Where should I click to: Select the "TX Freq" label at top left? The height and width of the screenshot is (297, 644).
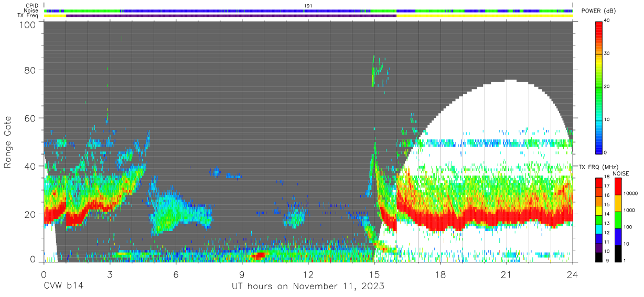point(28,16)
